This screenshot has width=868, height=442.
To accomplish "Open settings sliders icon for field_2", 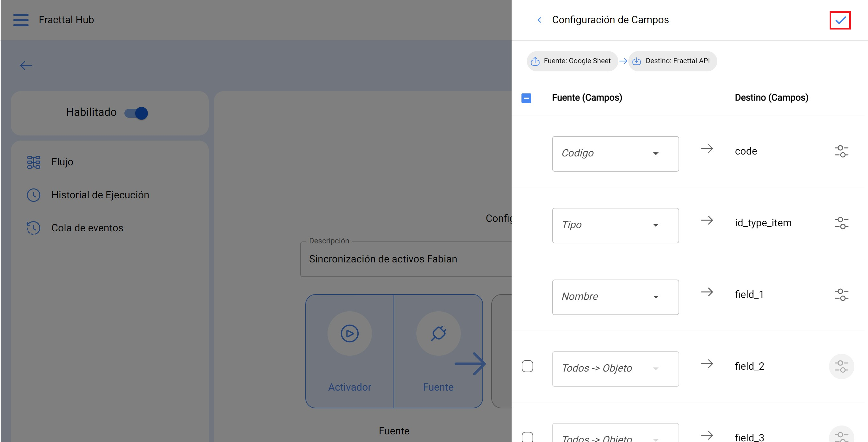I will 841,366.
